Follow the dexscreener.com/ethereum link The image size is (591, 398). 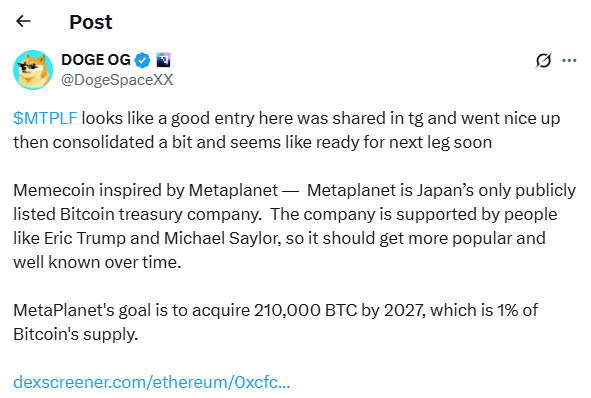152,382
